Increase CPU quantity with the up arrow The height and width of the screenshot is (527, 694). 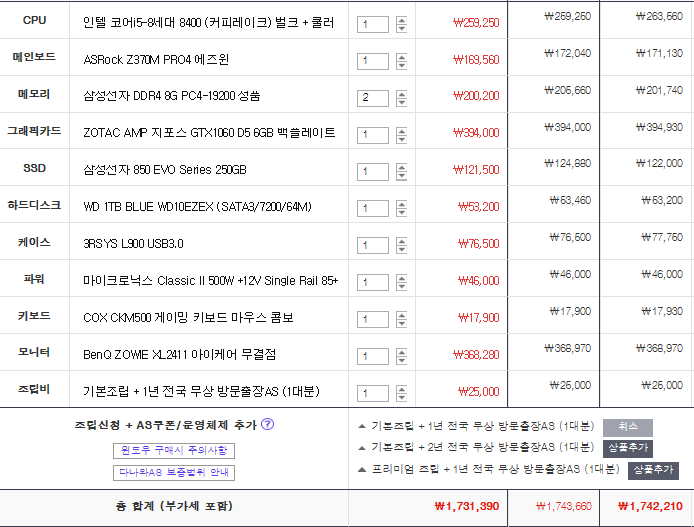[401, 20]
